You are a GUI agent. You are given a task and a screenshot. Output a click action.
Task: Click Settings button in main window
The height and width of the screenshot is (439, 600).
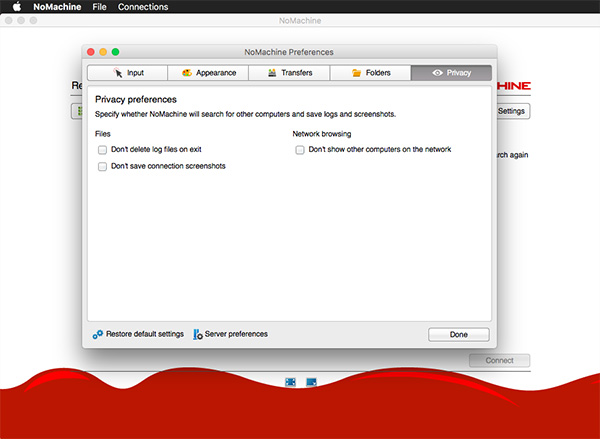tap(513, 111)
